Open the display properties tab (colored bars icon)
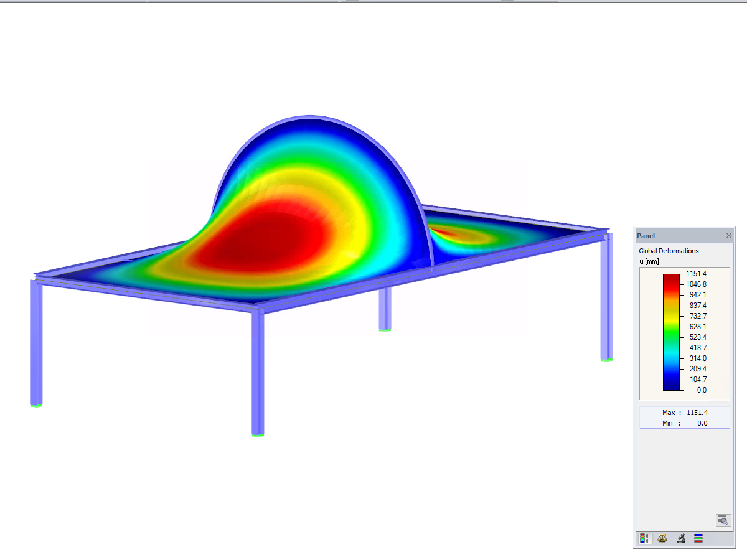 coord(698,538)
